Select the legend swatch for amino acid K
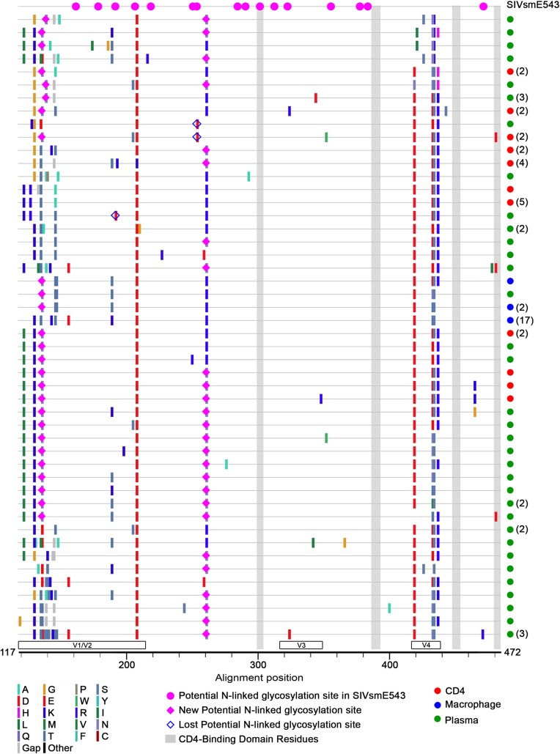560x754 pixels. [x=44, y=713]
